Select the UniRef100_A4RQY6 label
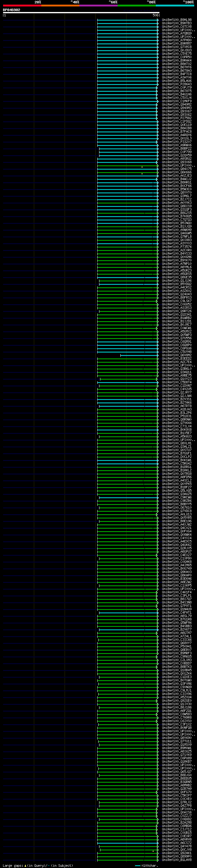This screenshot has width=197, height=868. coord(176,135)
